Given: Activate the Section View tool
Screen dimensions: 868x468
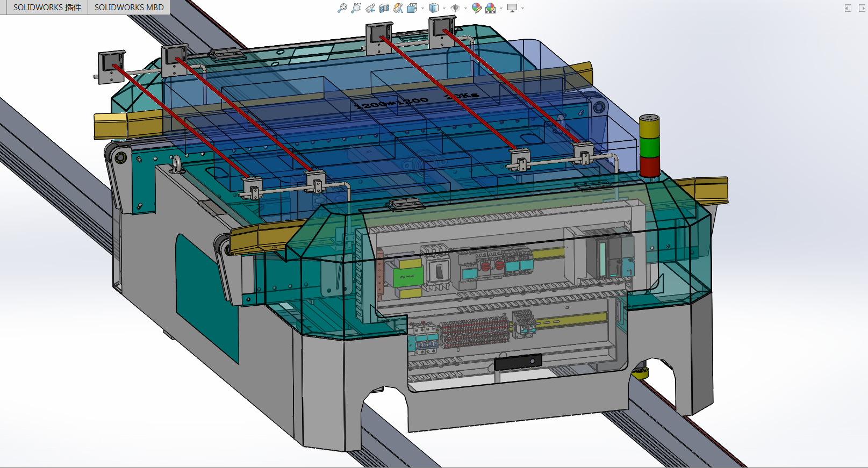Looking at the screenshot, I should click(x=384, y=8).
